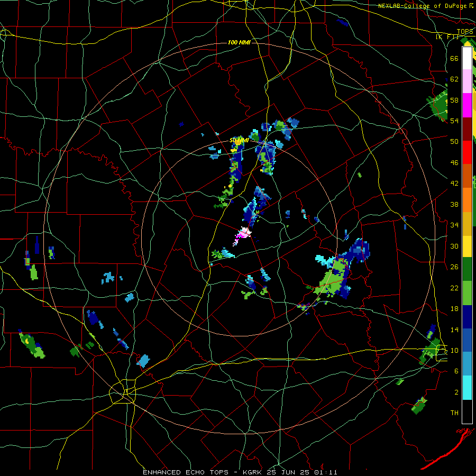
Task: Select the 34 value on legend
Action: tap(454, 225)
